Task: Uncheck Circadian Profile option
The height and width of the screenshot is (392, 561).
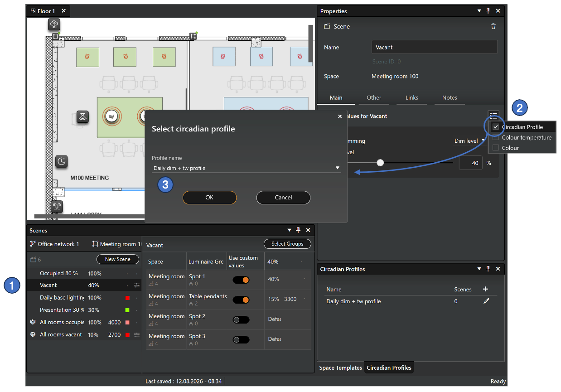Action: 496,127
